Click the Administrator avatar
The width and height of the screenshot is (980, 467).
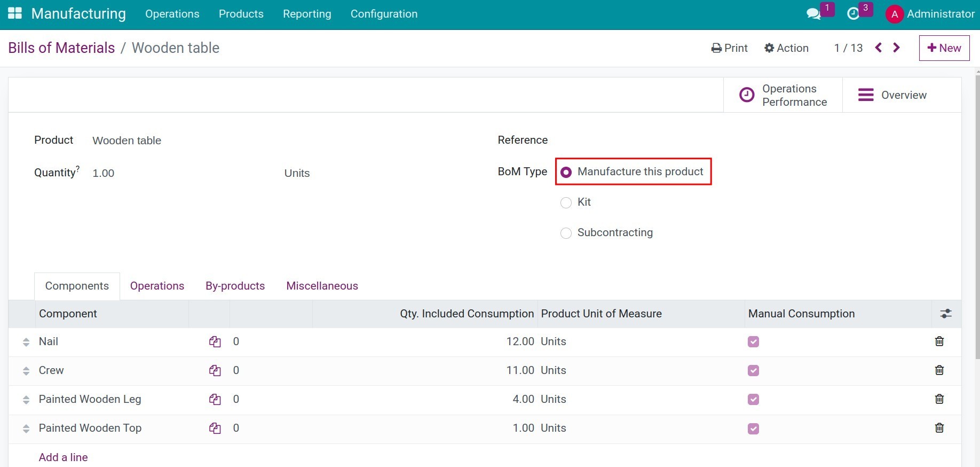pyautogui.click(x=894, y=14)
